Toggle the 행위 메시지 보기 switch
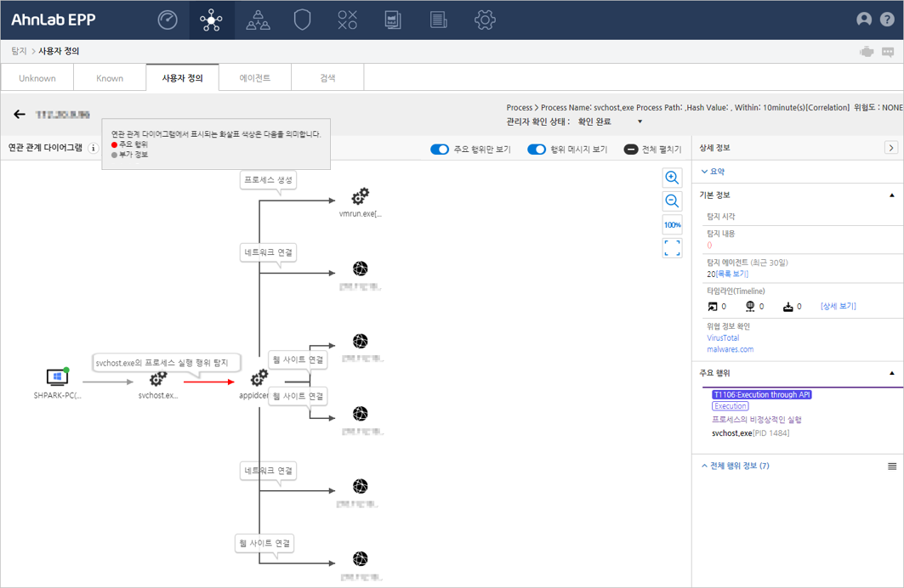This screenshot has width=904, height=588. click(x=537, y=150)
